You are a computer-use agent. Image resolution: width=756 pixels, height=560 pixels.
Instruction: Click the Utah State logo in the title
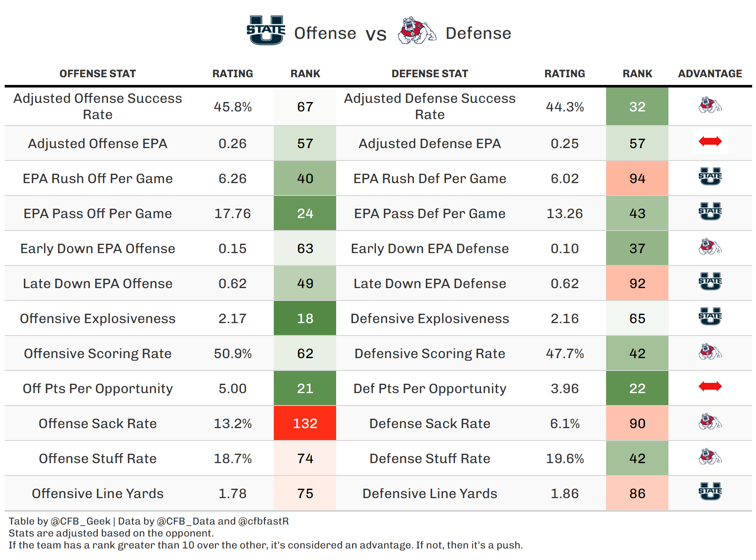click(x=266, y=31)
